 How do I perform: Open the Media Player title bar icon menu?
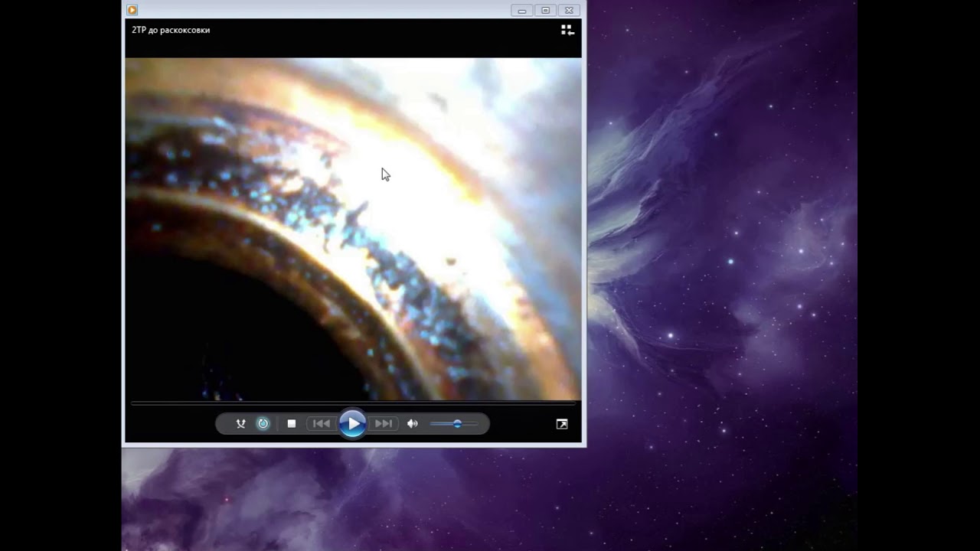132,10
